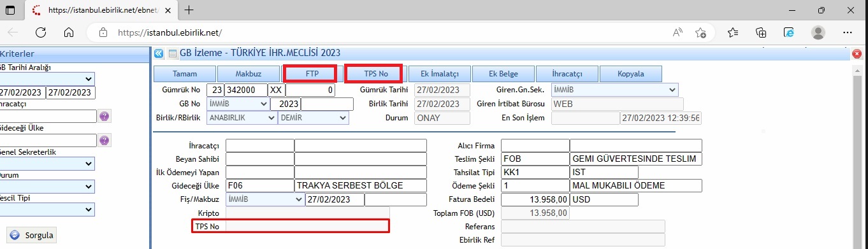Click the TRAKYA SERBEST BÖLGE field
868x249 pixels.
tap(361, 185)
